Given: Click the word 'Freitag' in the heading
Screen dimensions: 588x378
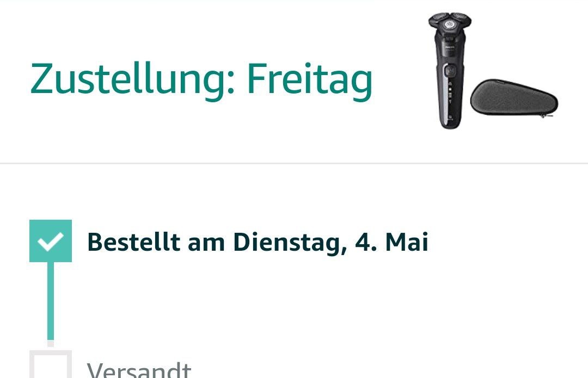Looking at the screenshot, I should tap(310, 80).
